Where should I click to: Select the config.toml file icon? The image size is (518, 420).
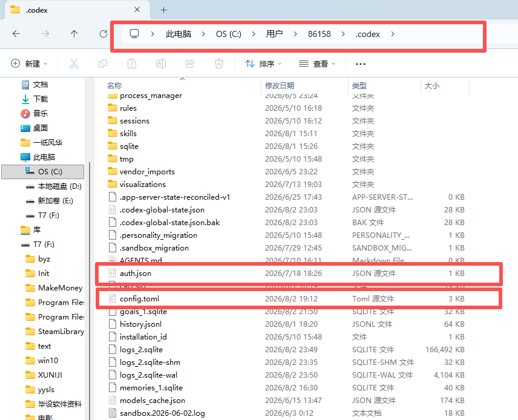tap(113, 299)
